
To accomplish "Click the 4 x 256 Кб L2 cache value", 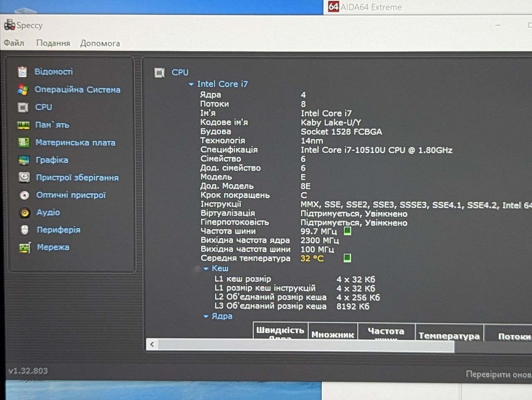I will pos(358,297).
